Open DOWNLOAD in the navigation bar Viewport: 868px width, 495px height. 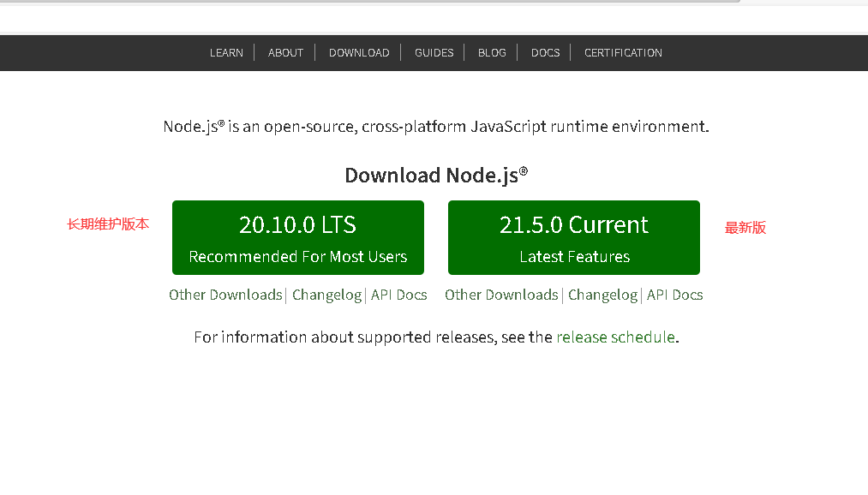[x=359, y=53]
